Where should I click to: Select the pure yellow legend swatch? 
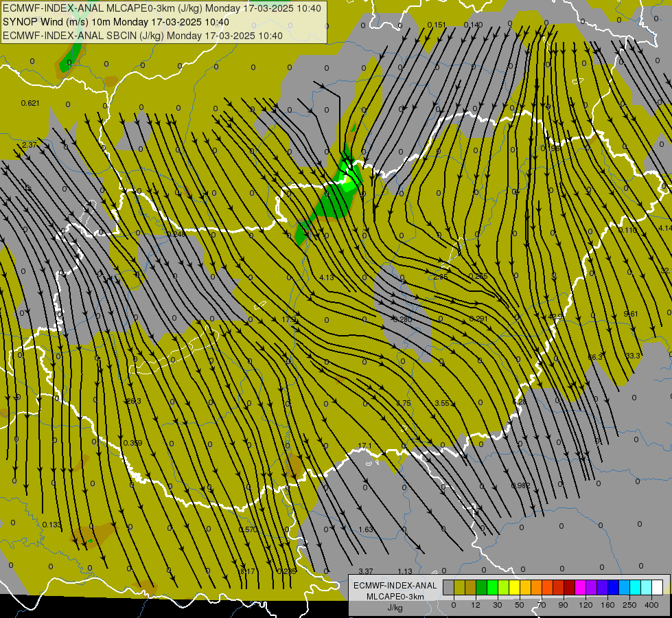514,587
